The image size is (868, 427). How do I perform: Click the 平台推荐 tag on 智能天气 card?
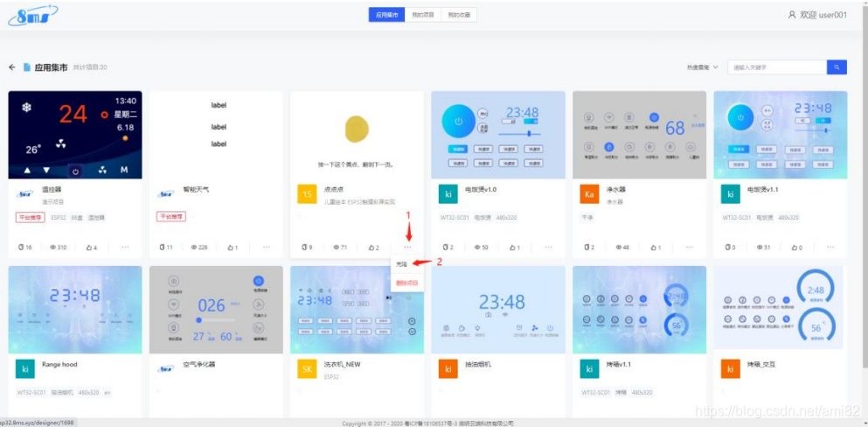[x=171, y=217]
